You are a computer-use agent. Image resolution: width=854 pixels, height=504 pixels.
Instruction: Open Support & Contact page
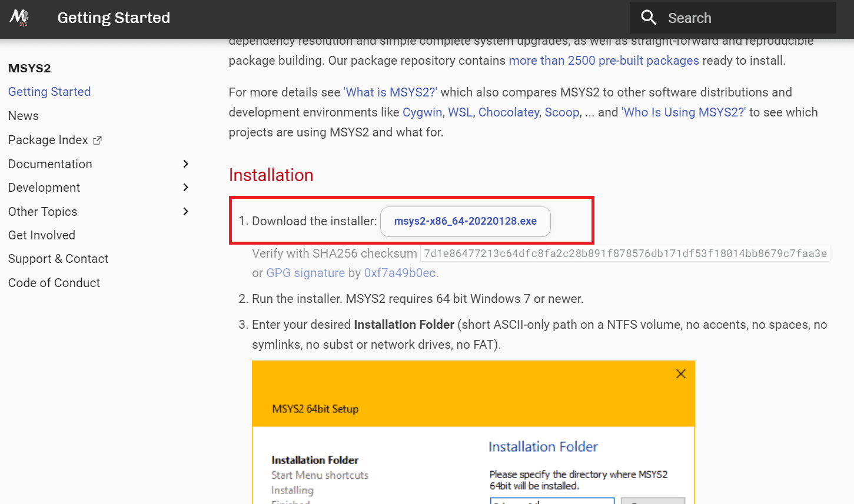[x=58, y=259]
